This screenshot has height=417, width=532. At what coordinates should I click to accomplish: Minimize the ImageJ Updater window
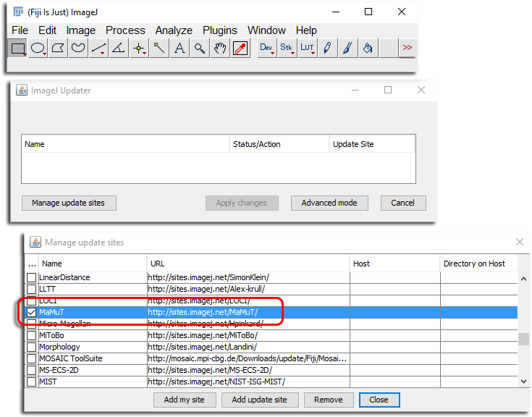point(355,90)
